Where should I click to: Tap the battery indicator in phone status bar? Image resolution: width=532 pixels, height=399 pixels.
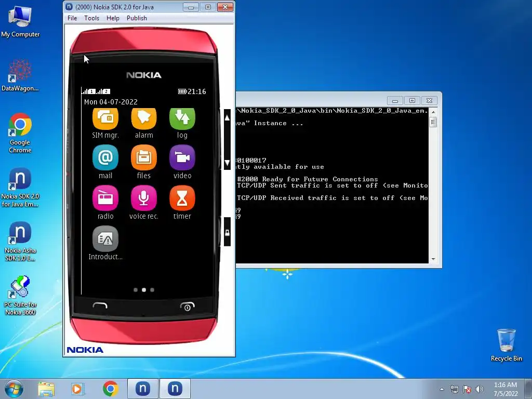tap(182, 91)
